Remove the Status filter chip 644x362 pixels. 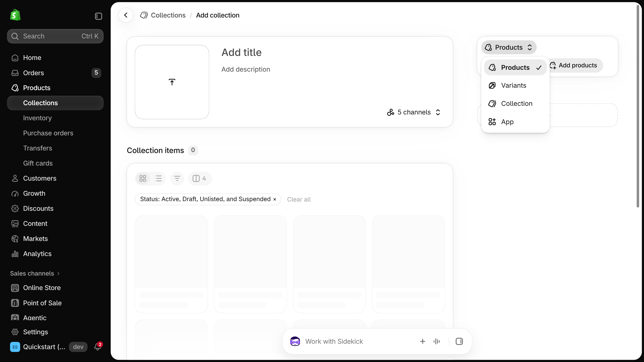click(275, 199)
